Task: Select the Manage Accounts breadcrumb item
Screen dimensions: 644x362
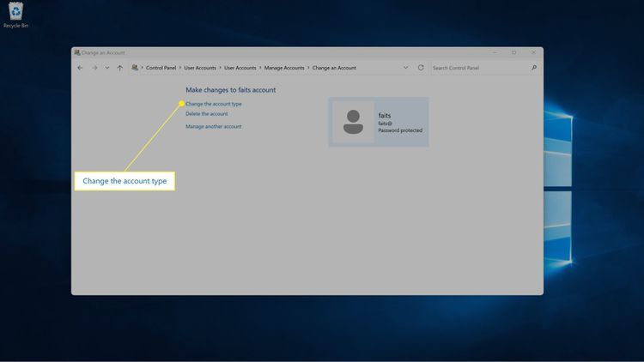Action: point(284,68)
